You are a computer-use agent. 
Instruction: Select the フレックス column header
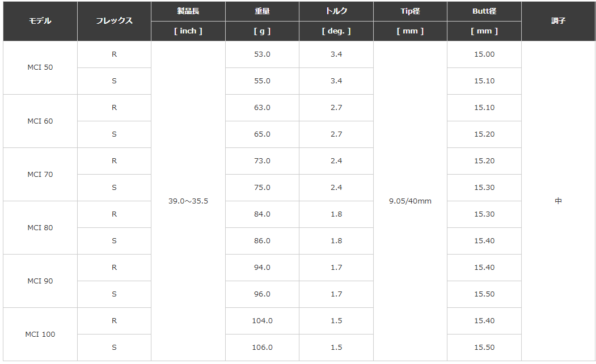(114, 21)
